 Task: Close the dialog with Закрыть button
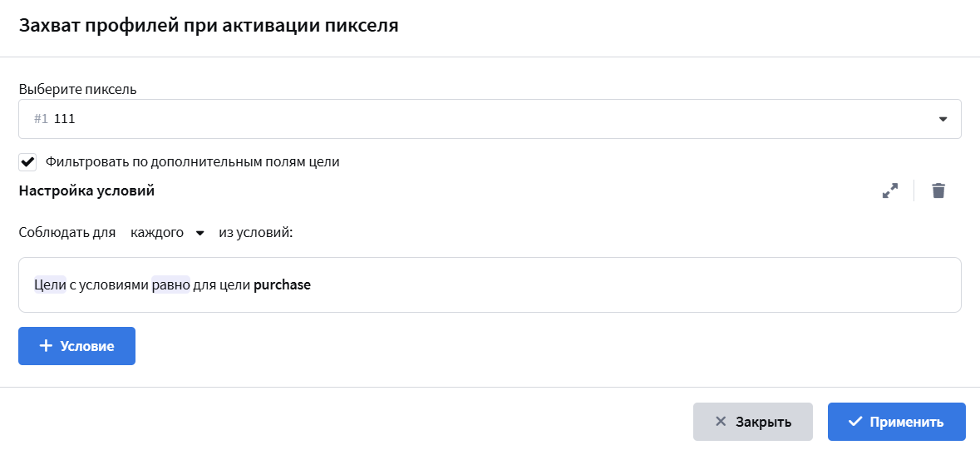752,421
